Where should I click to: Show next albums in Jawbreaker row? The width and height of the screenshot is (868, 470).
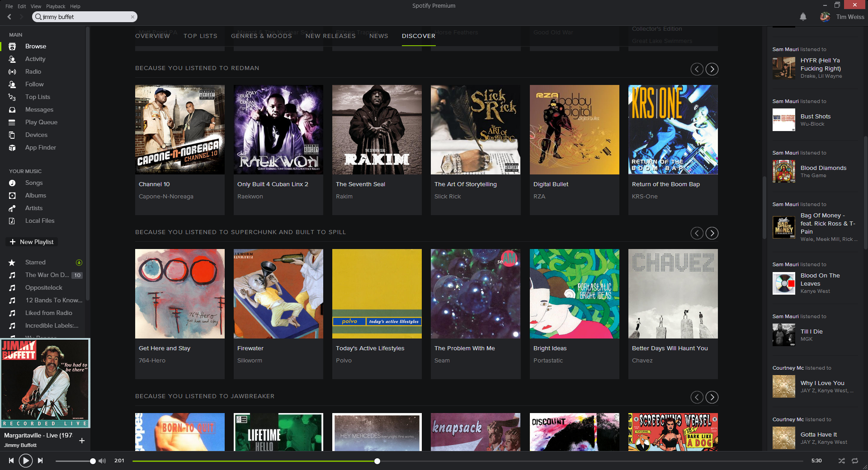pyautogui.click(x=712, y=397)
